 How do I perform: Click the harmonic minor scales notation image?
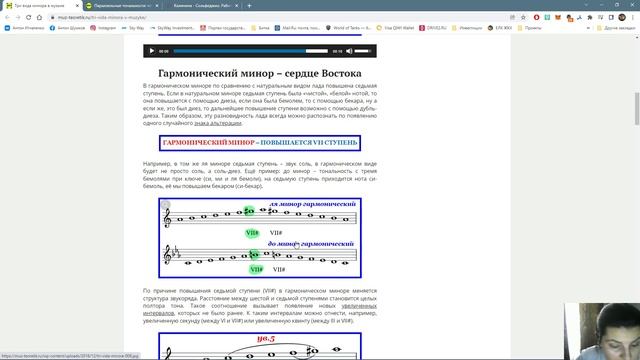(x=260, y=238)
